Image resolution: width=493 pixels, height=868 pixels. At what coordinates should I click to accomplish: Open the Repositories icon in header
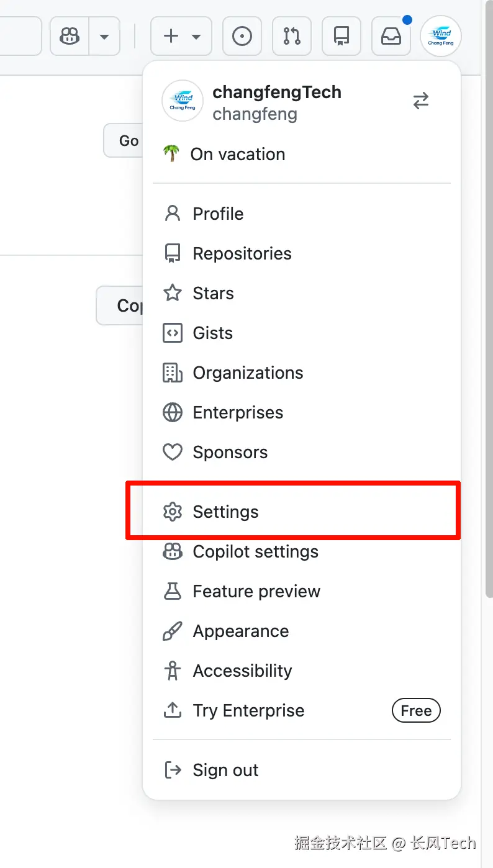[341, 37]
